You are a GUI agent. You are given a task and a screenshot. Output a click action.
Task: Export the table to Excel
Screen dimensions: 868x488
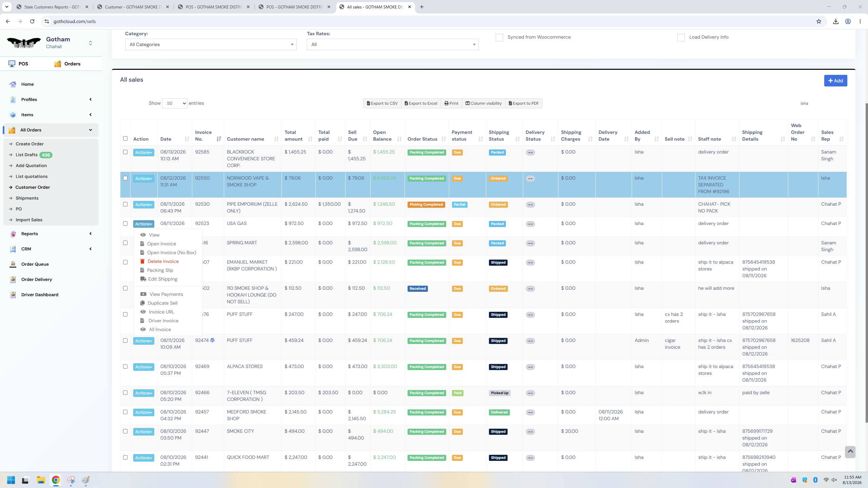pyautogui.click(x=421, y=103)
